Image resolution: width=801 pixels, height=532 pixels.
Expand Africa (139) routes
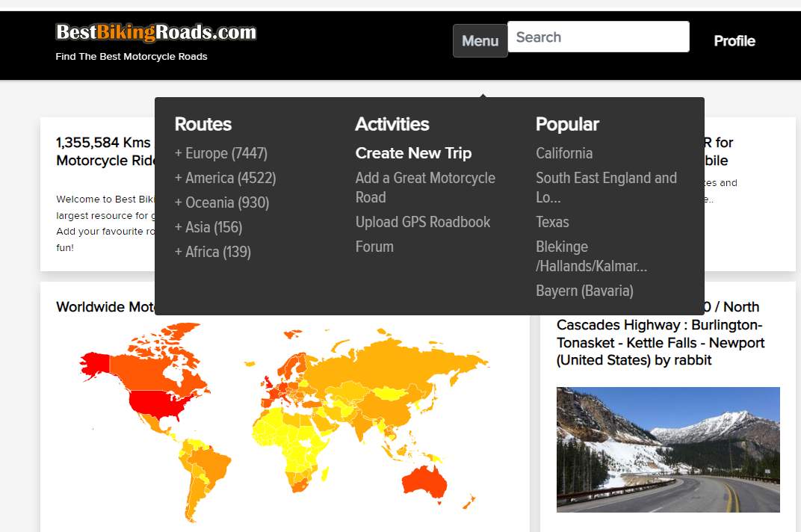213,252
